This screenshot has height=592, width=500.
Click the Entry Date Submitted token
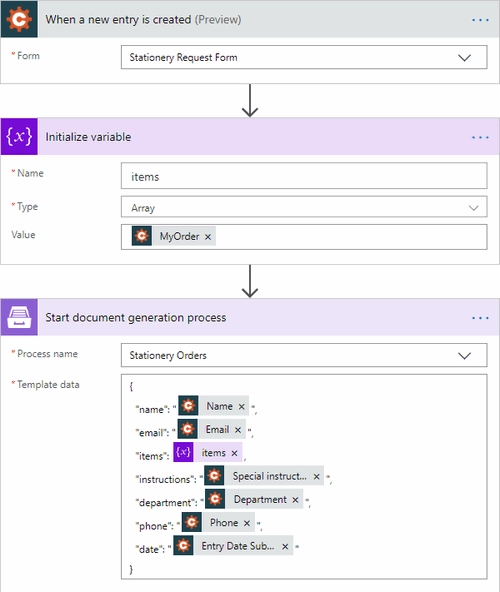(x=233, y=546)
